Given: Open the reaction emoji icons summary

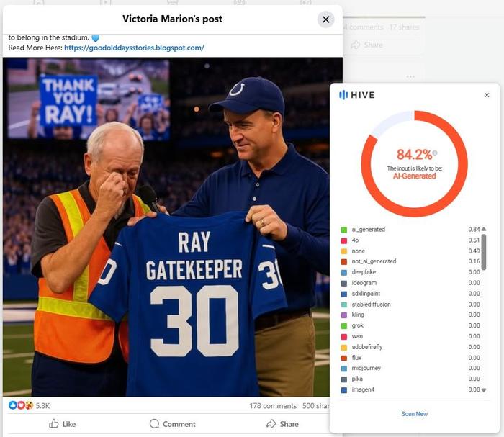Looking at the screenshot, I should (x=21, y=405).
